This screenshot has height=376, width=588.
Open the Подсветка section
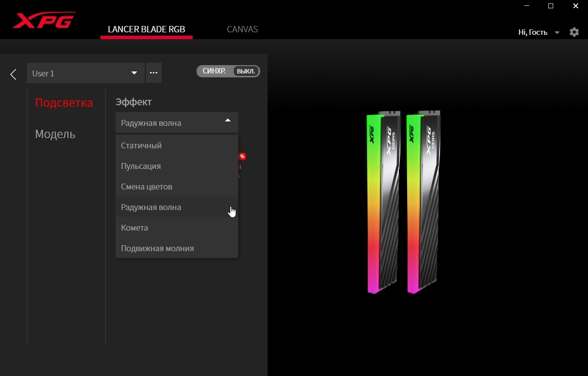(64, 103)
